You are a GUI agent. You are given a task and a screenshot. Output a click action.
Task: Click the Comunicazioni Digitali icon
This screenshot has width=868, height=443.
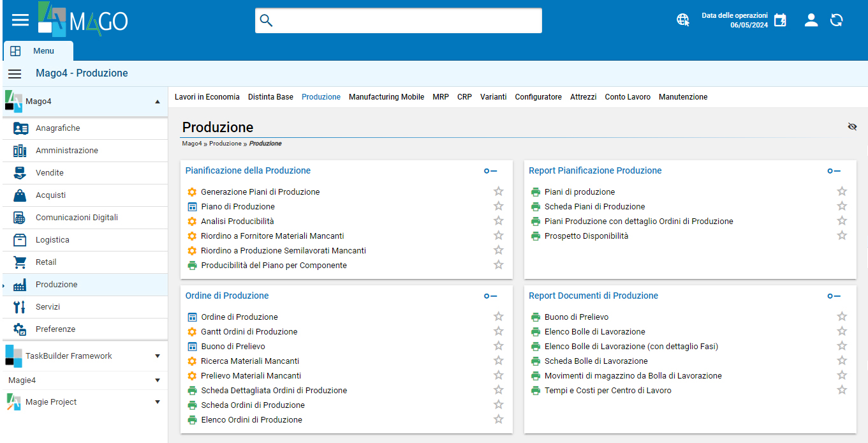[20, 218]
